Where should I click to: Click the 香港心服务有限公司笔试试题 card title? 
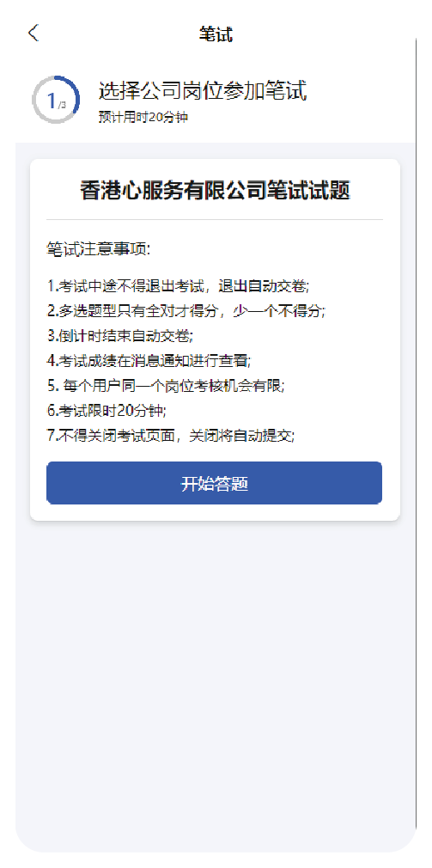pyautogui.click(x=216, y=192)
